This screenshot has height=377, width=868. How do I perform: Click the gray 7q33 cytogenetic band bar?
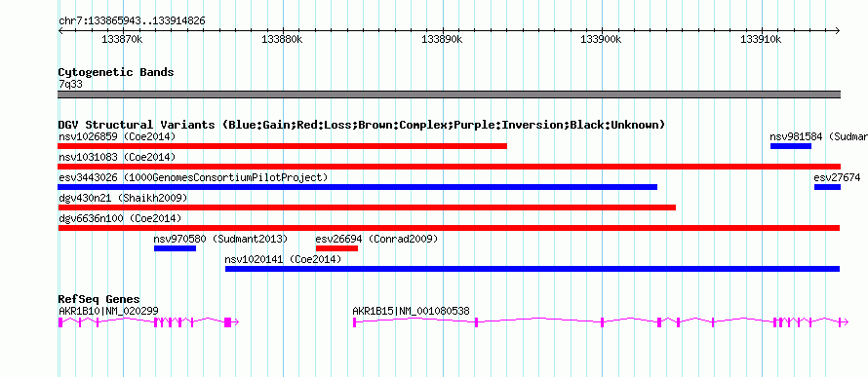coord(449,94)
